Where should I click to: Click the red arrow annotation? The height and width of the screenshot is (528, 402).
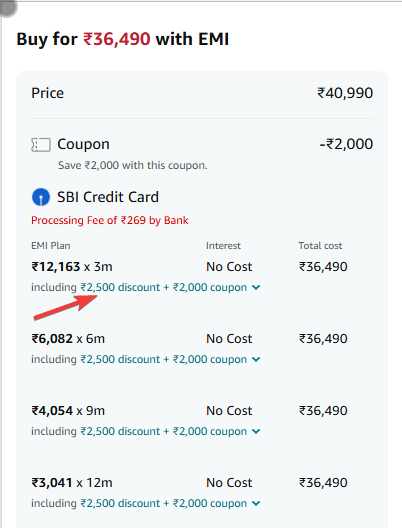[66, 307]
